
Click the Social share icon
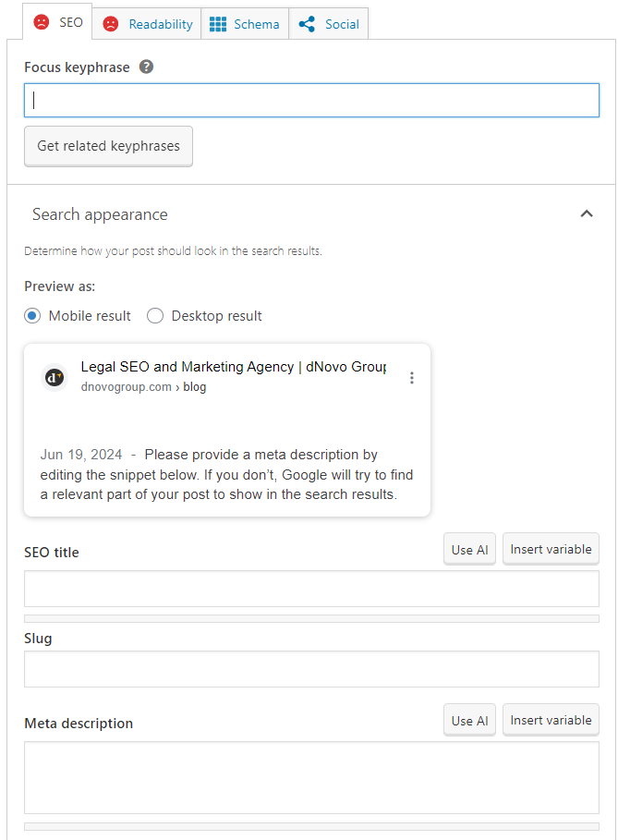point(305,24)
